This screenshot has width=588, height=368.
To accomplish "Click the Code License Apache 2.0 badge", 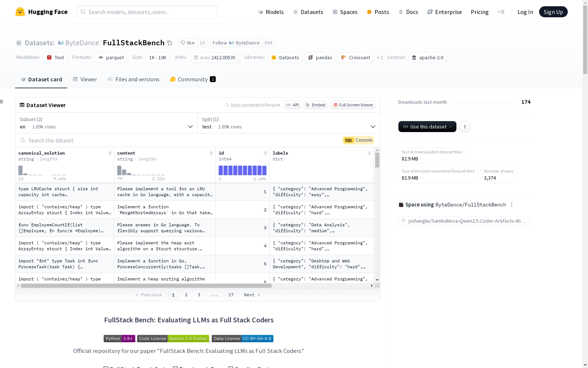I will 173,339.
